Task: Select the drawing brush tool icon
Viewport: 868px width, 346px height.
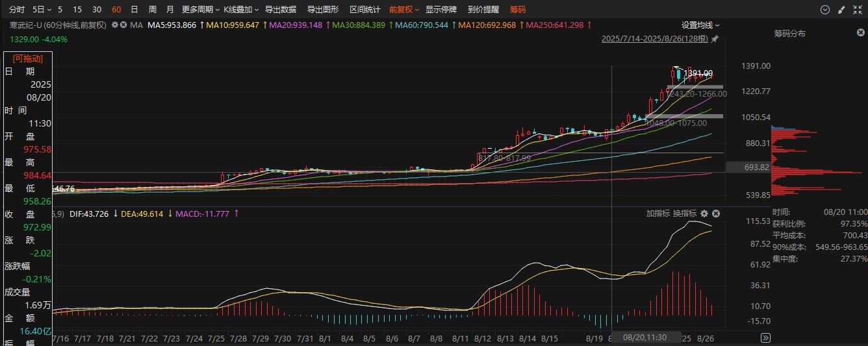Action: point(841,10)
